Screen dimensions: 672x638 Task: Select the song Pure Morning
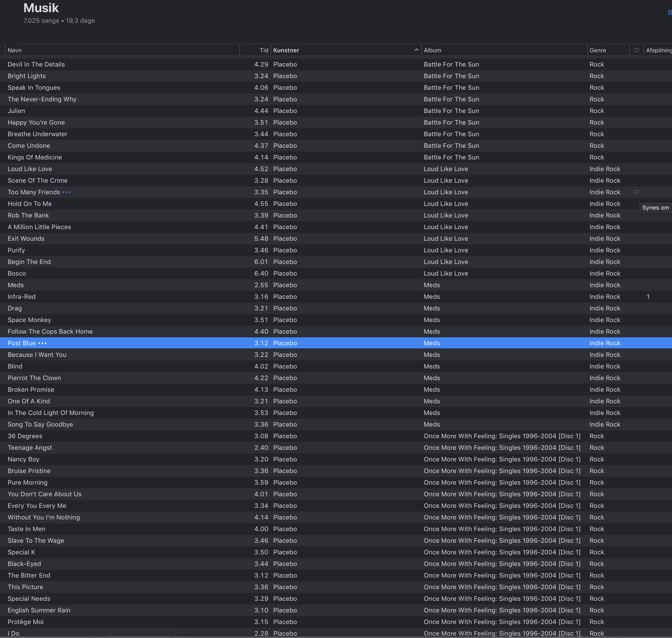click(x=27, y=483)
